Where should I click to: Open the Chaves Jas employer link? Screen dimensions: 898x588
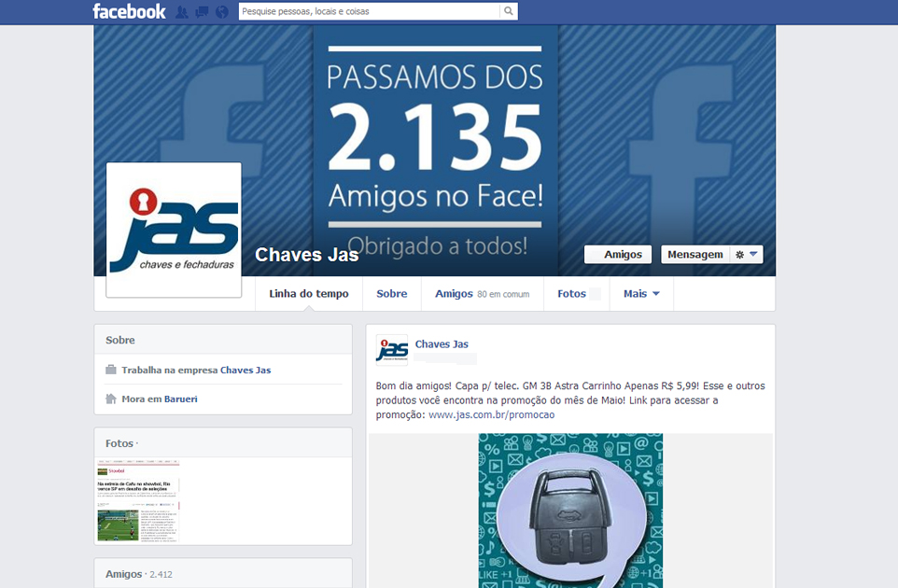[246, 370]
